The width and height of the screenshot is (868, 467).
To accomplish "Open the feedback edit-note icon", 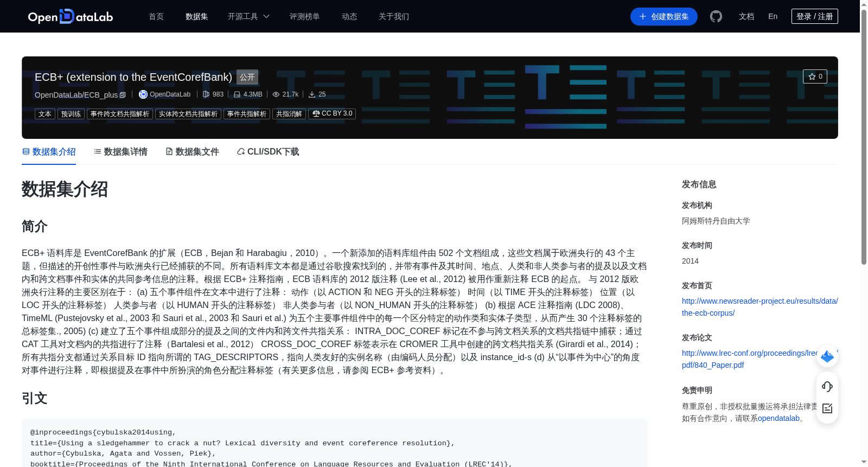I will [x=827, y=408].
